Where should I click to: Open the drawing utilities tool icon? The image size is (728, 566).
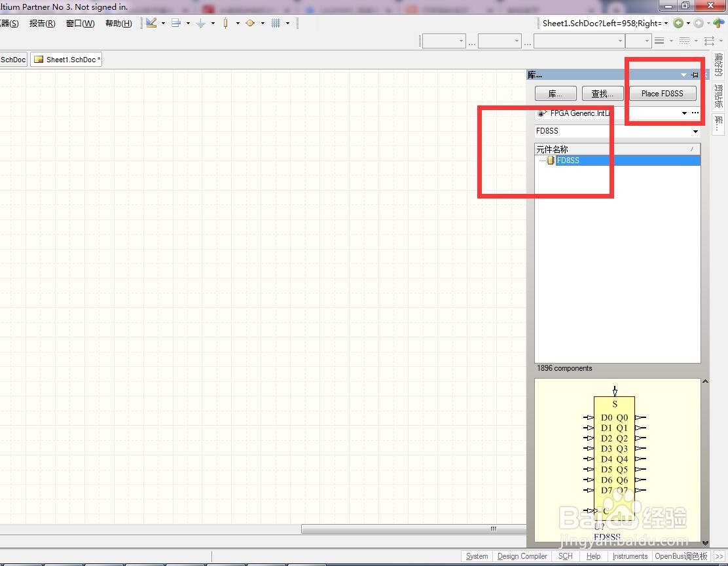point(151,23)
